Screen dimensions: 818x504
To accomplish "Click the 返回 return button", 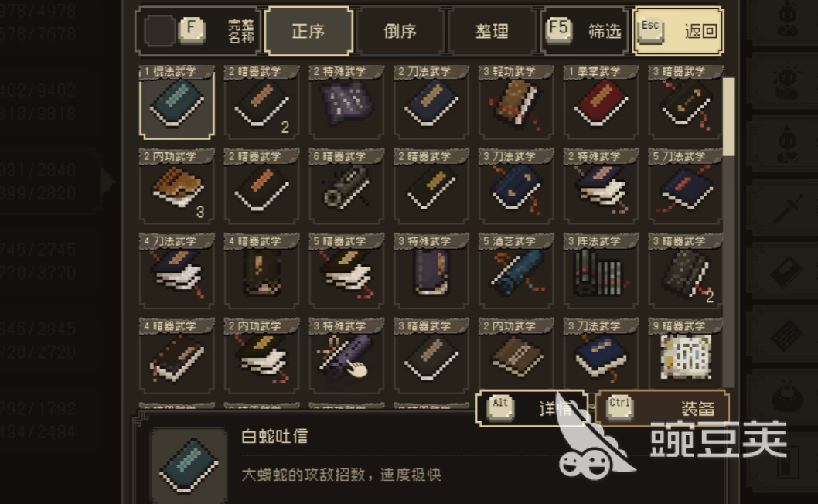I will (677, 31).
